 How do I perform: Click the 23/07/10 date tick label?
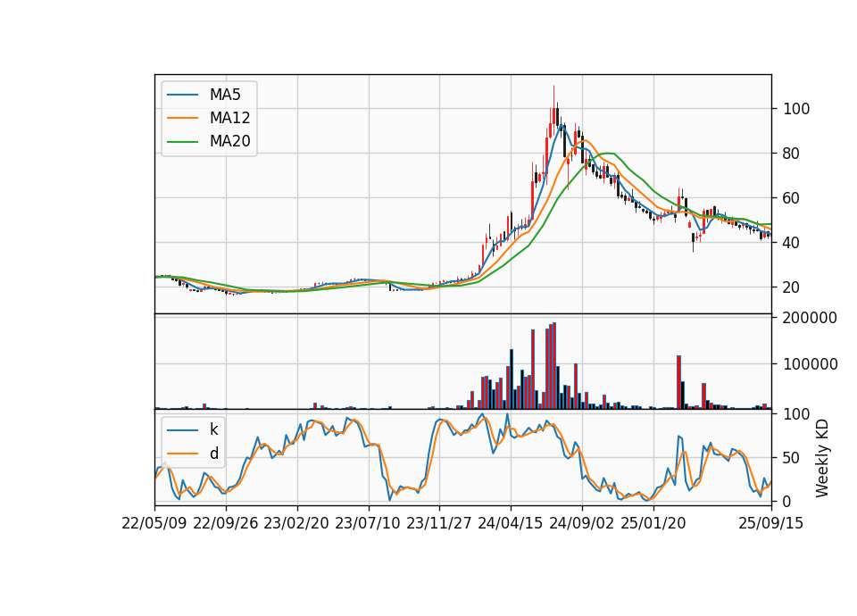368,523
